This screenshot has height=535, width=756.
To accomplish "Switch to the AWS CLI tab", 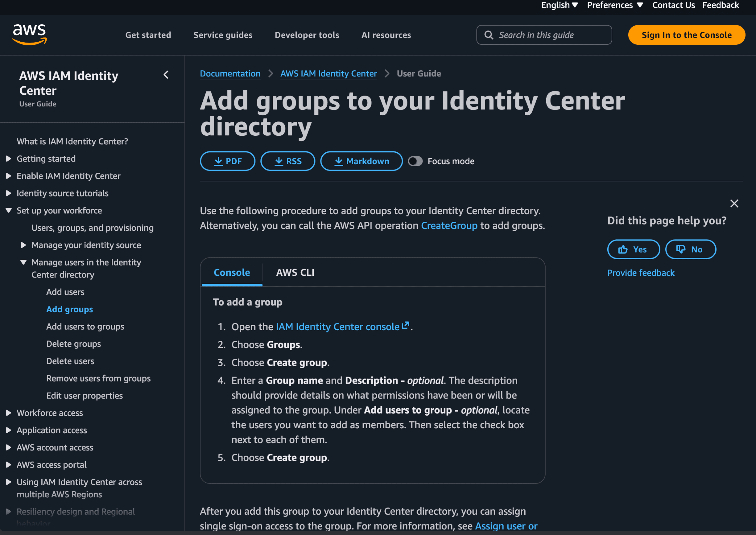I will click(295, 273).
